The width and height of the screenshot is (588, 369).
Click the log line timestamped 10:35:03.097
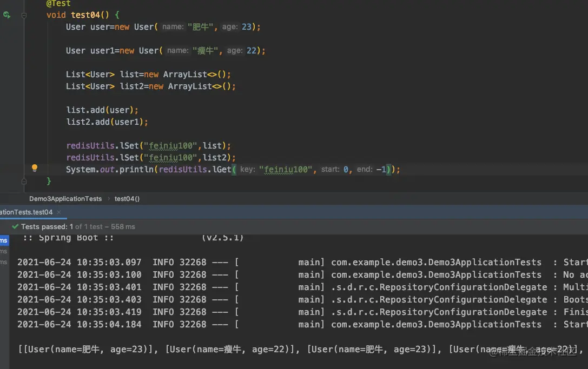point(302,262)
